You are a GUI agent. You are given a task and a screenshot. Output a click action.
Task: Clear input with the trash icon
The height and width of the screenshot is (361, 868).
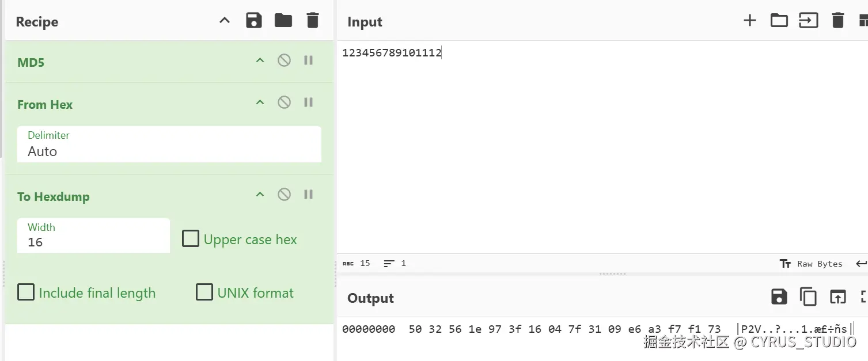point(838,21)
